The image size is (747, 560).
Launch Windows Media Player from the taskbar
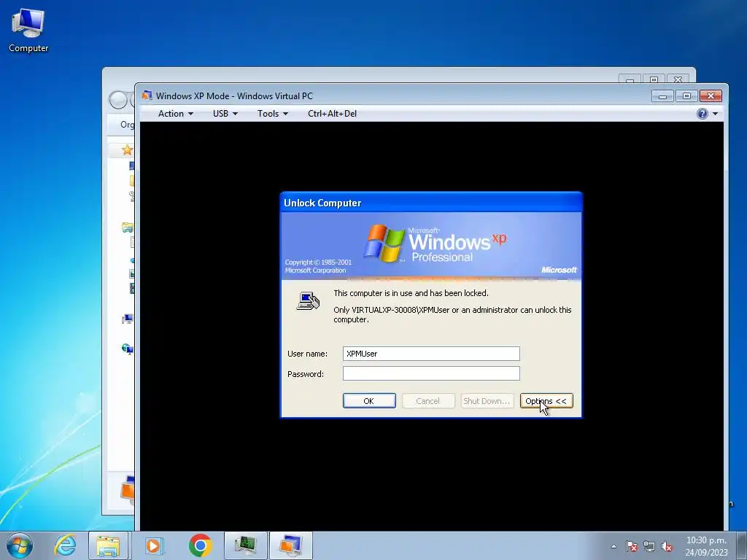click(154, 545)
